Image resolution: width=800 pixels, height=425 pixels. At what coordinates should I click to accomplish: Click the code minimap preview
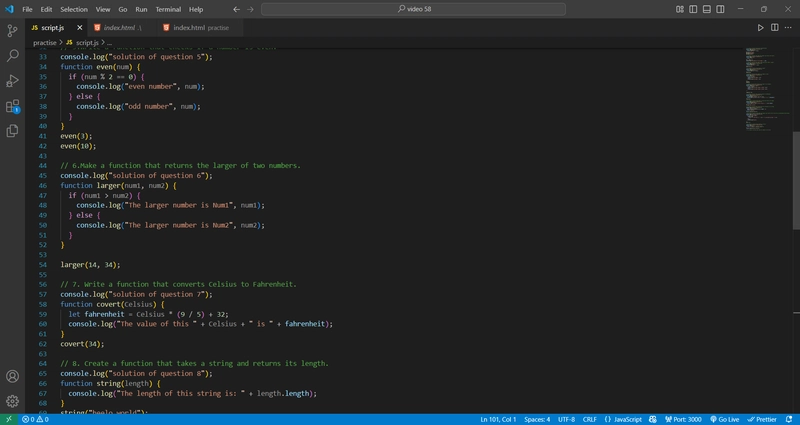(768, 89)
